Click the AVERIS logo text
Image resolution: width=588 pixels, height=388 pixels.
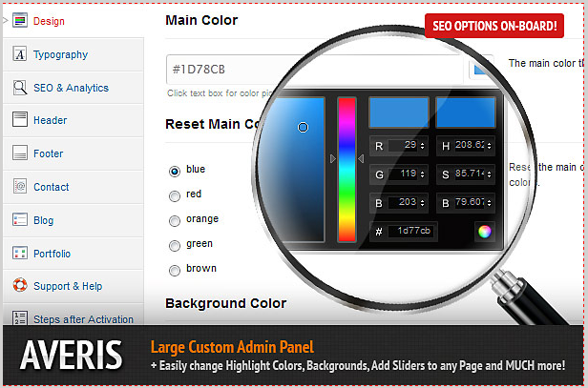pos(71,355)
